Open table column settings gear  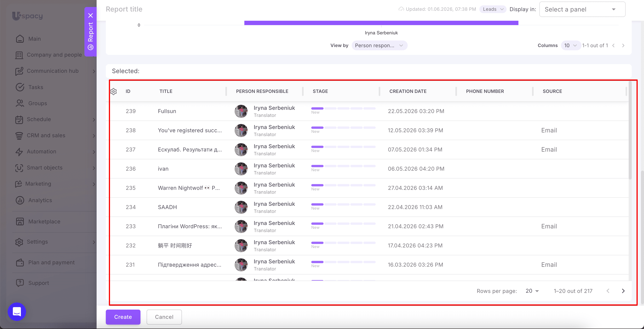(x=113, y=91)
